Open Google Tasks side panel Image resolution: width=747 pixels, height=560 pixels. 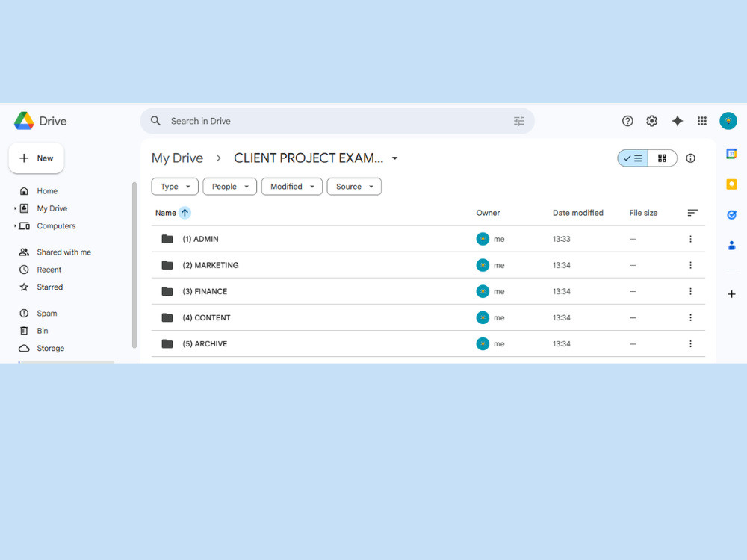[731, 215]
